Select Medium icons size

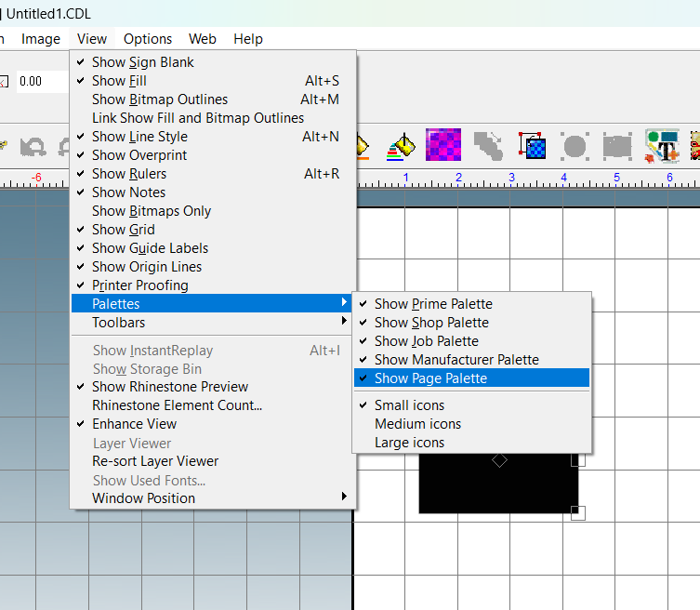(x=472, y=424)
